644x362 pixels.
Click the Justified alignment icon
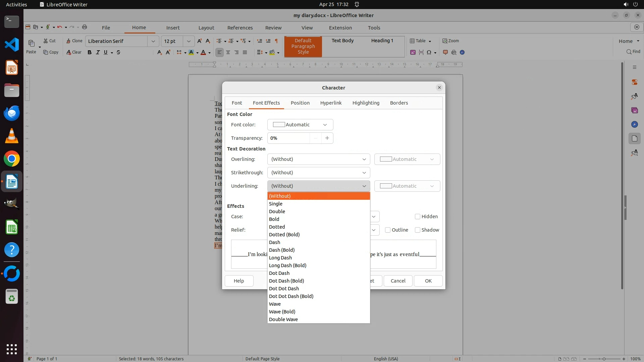(x=245, y=52)
